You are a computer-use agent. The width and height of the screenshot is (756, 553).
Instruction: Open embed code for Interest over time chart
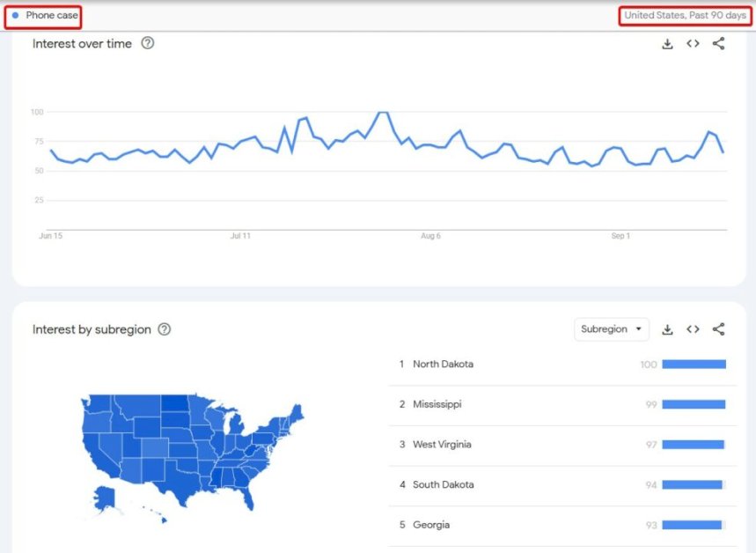pyautogui.click(x=693, y=43)
